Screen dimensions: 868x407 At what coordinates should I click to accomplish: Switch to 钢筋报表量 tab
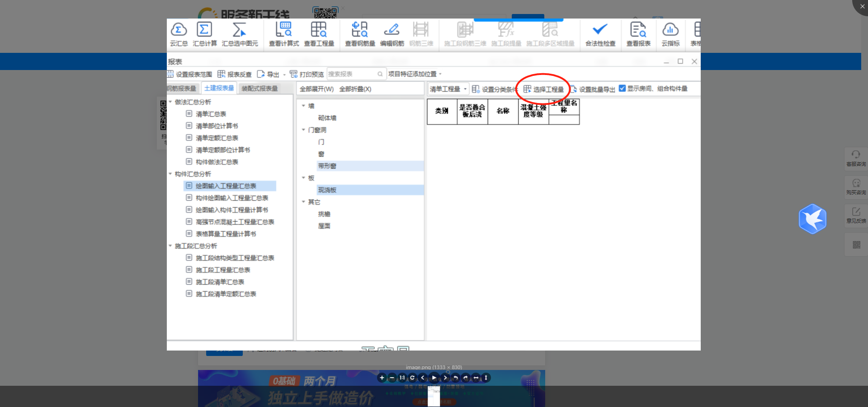pos(182,89)
